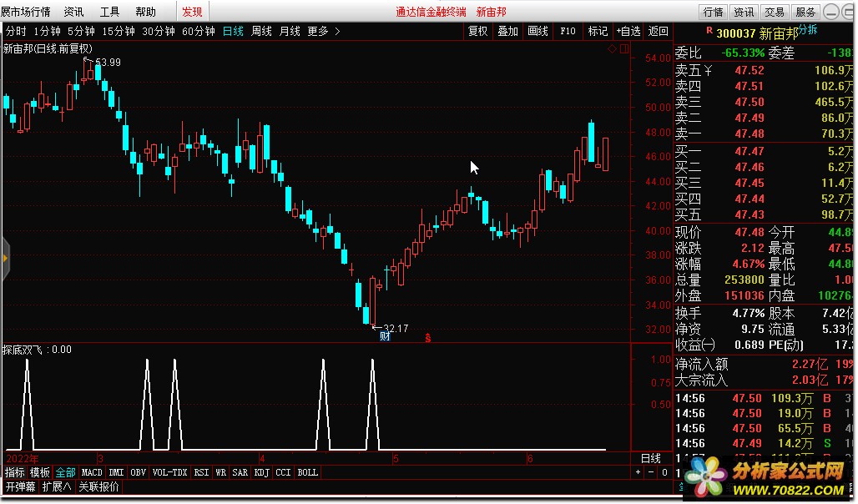Select the BOLL indicator

coord(307,472)
